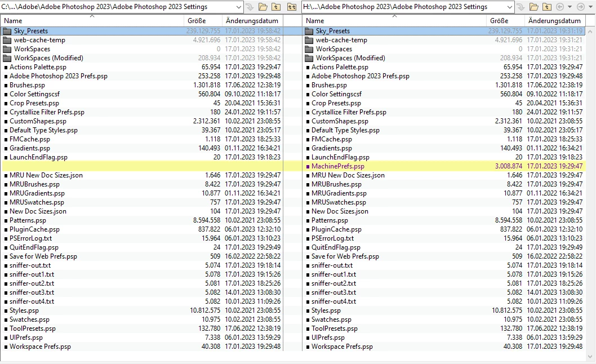This screenshot has width=596, height=364.
Task: Click WorkSpaces (Modified) folder icon in left pane
Action: (7, 58)
